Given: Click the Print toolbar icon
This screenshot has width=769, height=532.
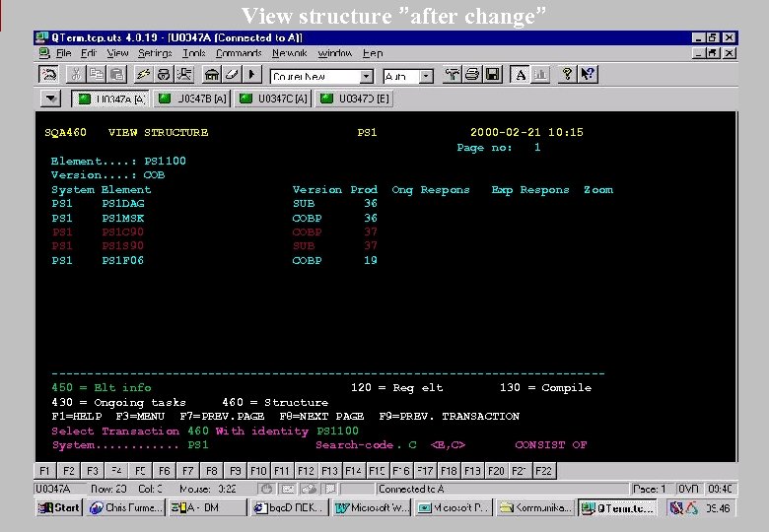Looking at the screenshot, I should (472, 75).
